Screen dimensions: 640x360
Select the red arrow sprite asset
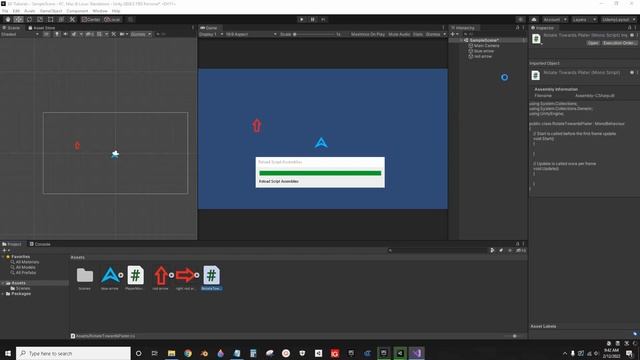pyautogui.click(x=161, y=275)
